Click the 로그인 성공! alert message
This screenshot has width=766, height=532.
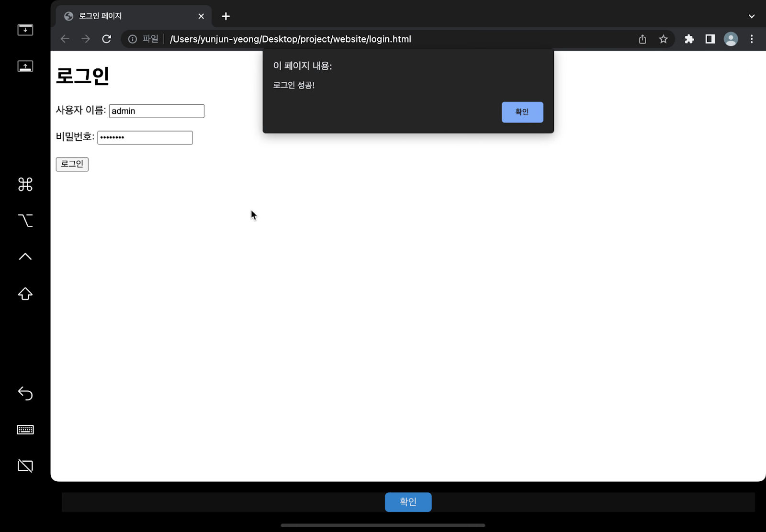[x=294, y=85]
